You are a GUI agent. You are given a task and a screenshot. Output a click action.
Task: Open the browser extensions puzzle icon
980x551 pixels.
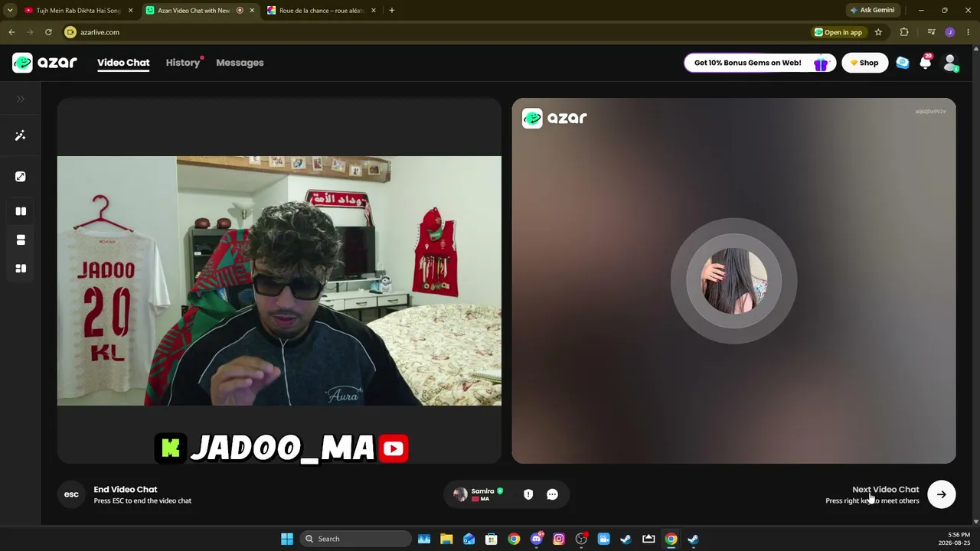pos(904,32)
